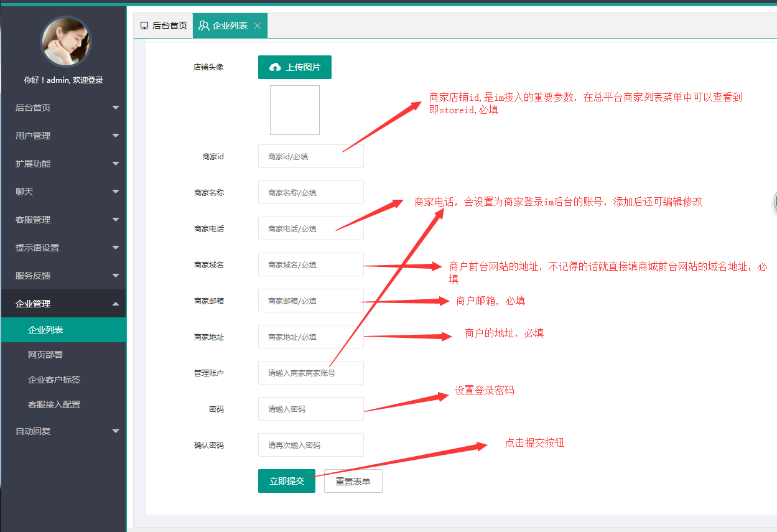Click the cloud upload icon on 上传图片 button
This screenshot has width=777, height=532.
(x=276, y=67)
